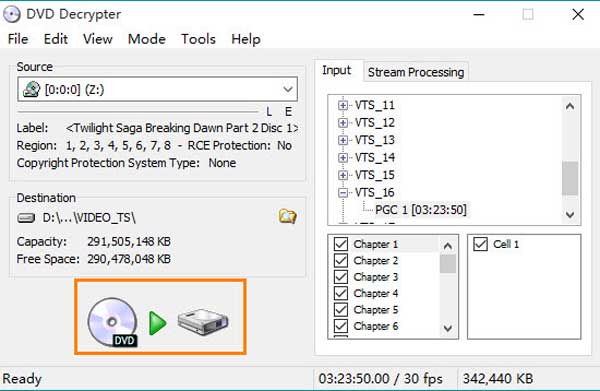Click the destination hard drive icon
This screenshot has width=600, height=391.
pyautogui.click(x=26, y=218)
